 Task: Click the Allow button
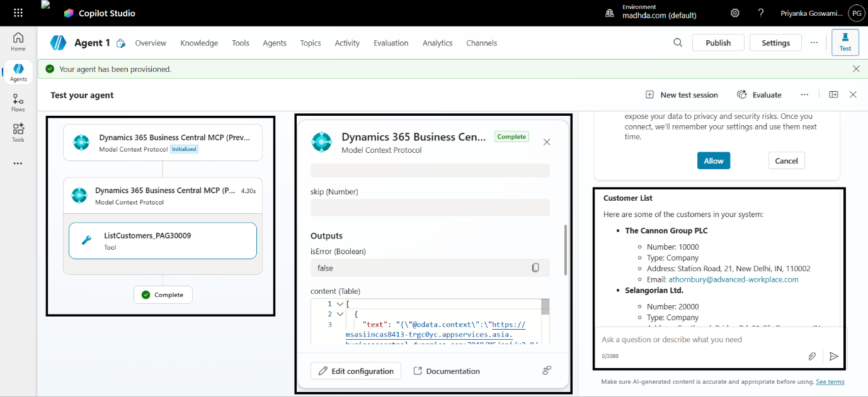coord(713,160)
